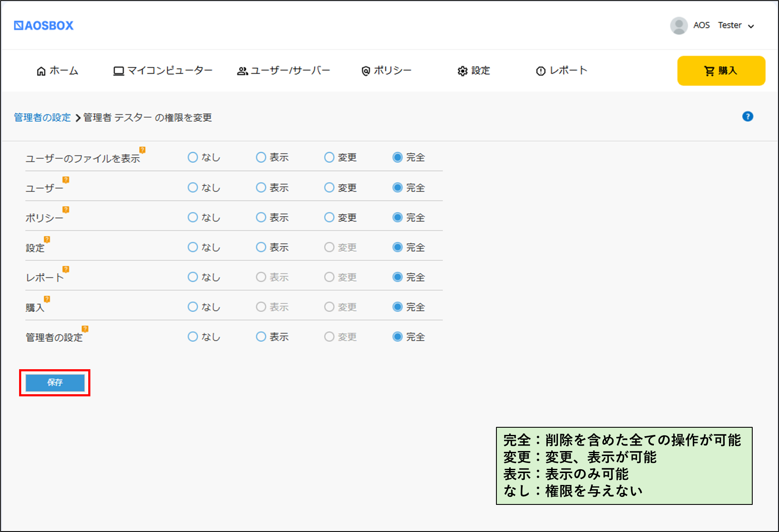The height and width of the screenshot is (532, 779).
Task: Select 完全 for ユーザーのファイルを表示
Action: coord(398,157)
